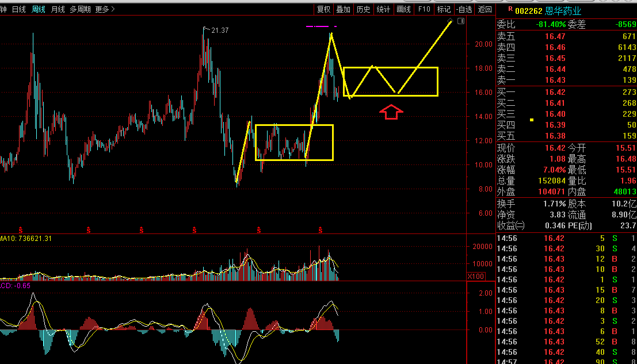Click the fifth red $ dividend marker
The height and width of the screenshot is (364, 637).
click(259, 230)
